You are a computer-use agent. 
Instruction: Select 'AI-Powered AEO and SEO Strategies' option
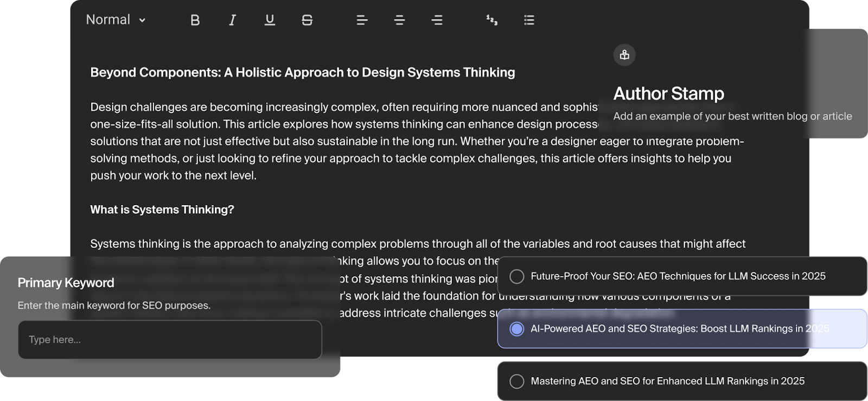click(x=517, y=329)
